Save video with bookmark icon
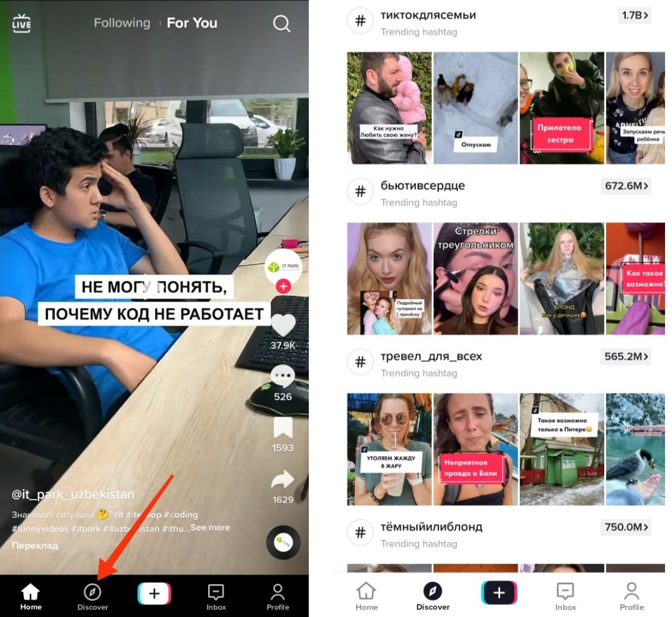This screenshot has height=617, width=672. click(x=283, y=428)
